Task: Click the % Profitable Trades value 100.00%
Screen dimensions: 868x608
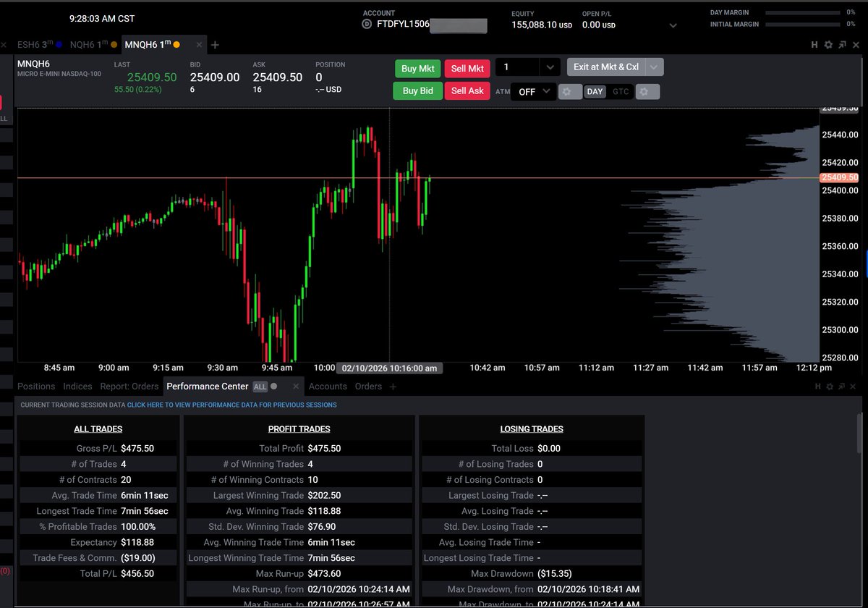Action: pyautogui.click(x=138, y=527)
